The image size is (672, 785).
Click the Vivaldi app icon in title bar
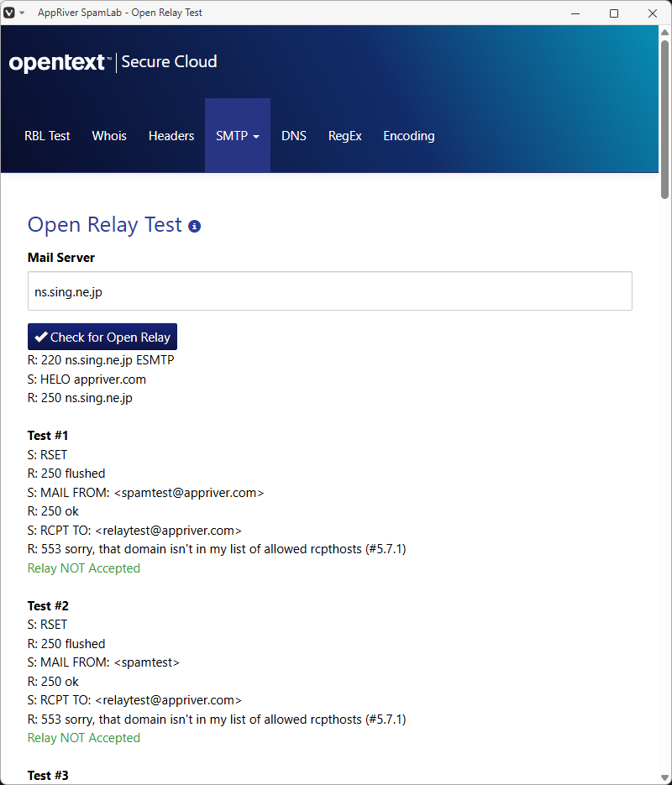9,13
